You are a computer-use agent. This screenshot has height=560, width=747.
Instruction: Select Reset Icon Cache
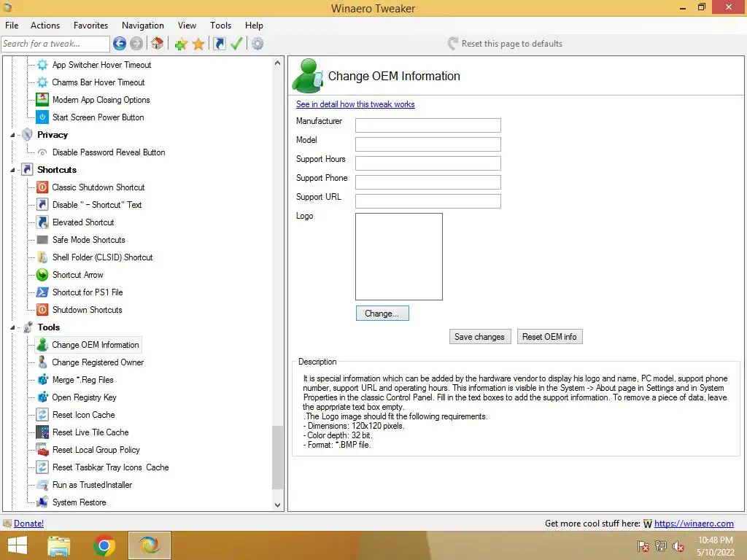(x=83, y=415)
